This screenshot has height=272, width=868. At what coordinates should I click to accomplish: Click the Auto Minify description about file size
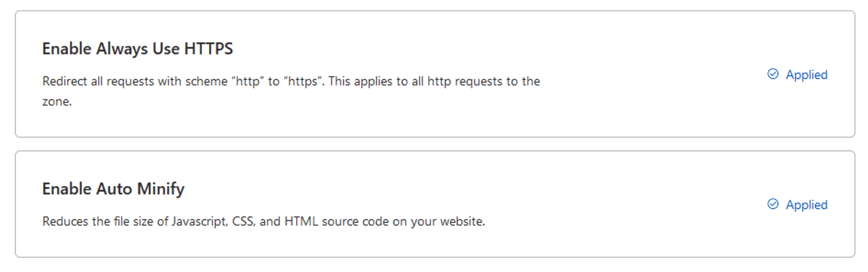264,221
